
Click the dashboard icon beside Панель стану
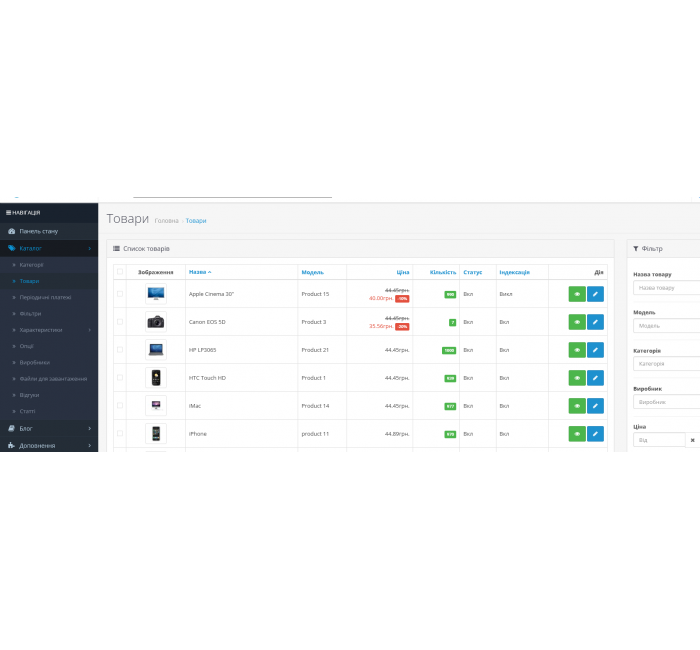pyautogui.click(x=12, y=231)
